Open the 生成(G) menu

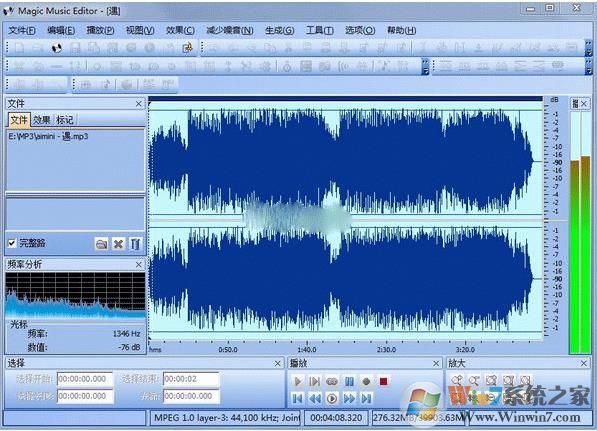click(279, 30)
